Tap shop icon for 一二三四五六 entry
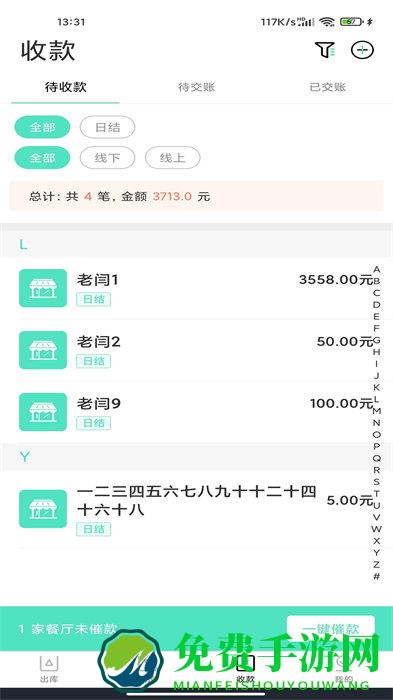Viewport: 393px width, 700px height. tap(43, 508)
